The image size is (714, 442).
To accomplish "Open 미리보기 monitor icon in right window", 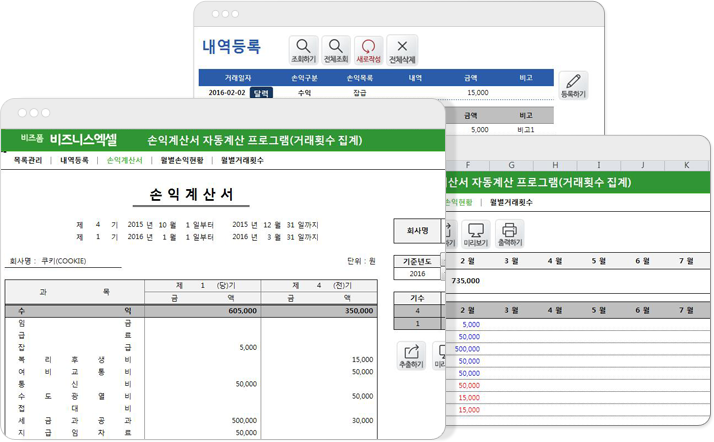I will point(475,232).
